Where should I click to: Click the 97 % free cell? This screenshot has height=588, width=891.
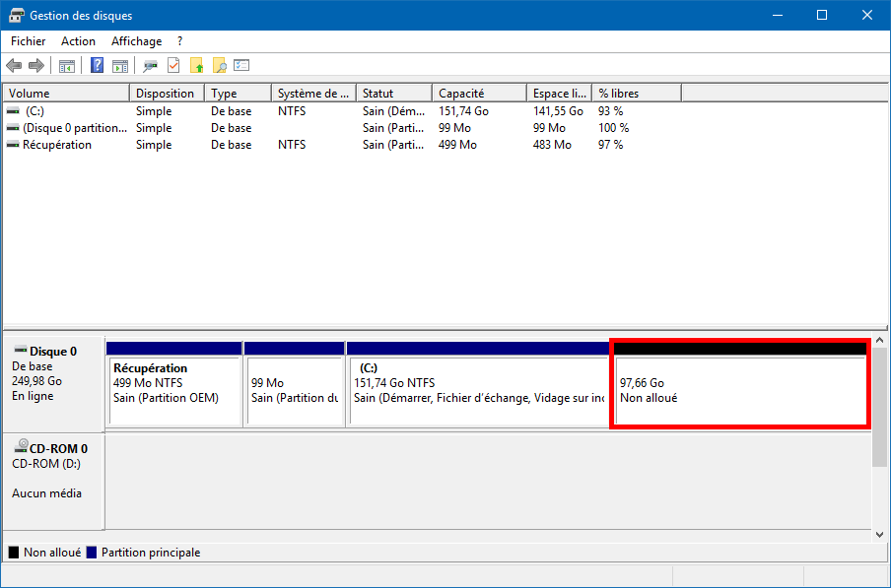click(610, 145)
